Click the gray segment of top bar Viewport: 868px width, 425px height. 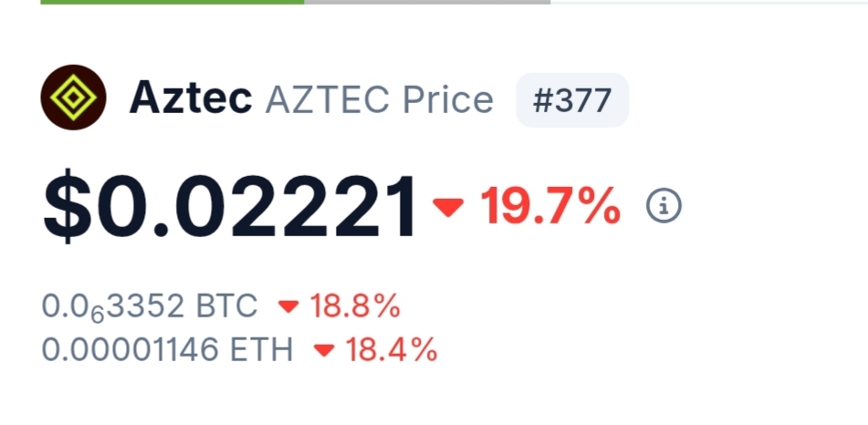pos(427,2)
